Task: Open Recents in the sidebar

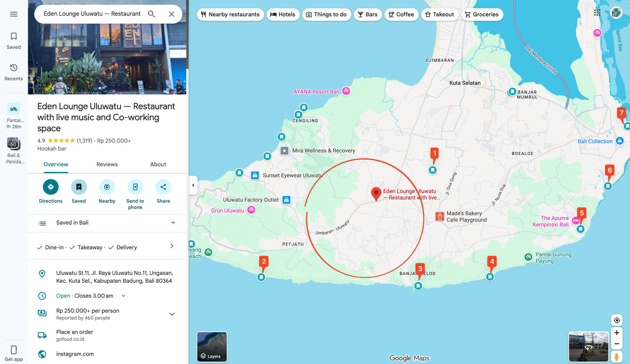Action: pyautogui.click(x=14, y=72)
